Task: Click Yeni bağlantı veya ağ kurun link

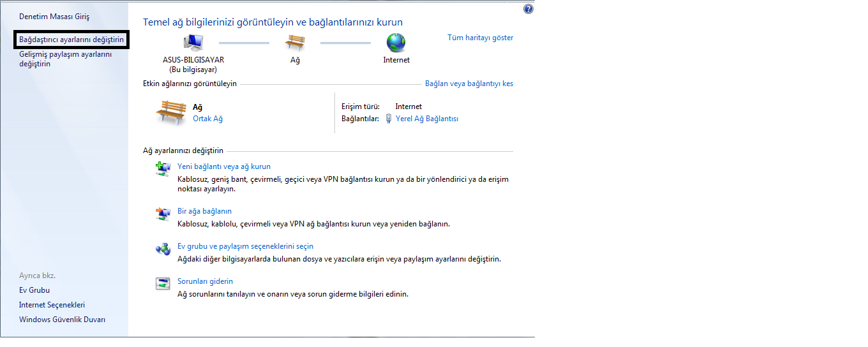Action: pyautogui.click(x=224, y=166)
